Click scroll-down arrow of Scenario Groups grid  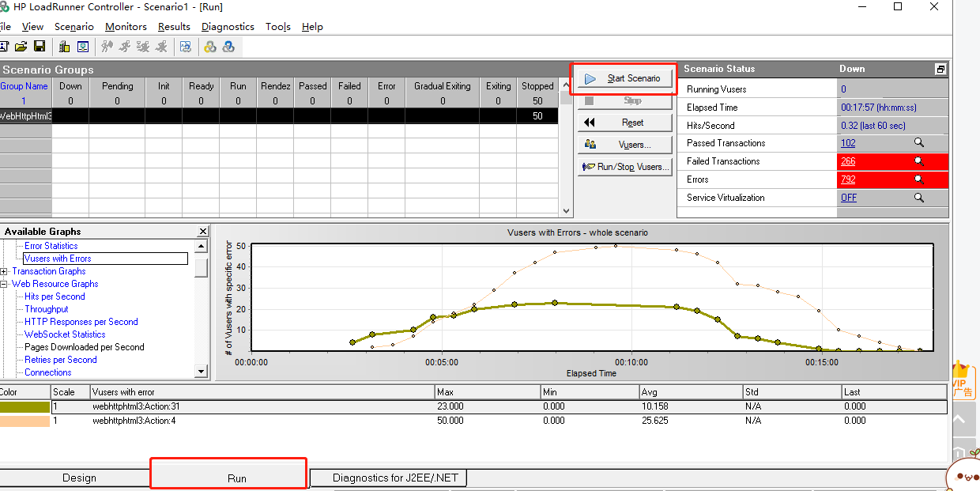click(565, 211)
